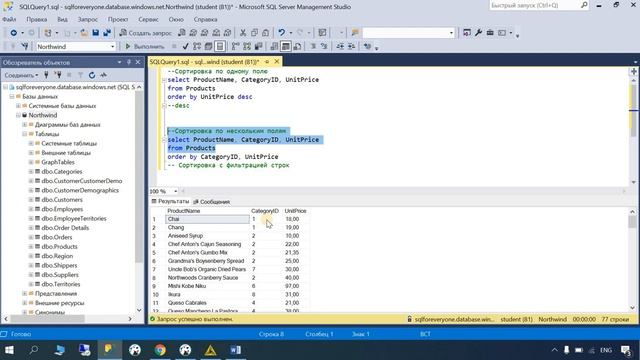Open the Windows Start menu
640x360 pixels.
(9, 350)
